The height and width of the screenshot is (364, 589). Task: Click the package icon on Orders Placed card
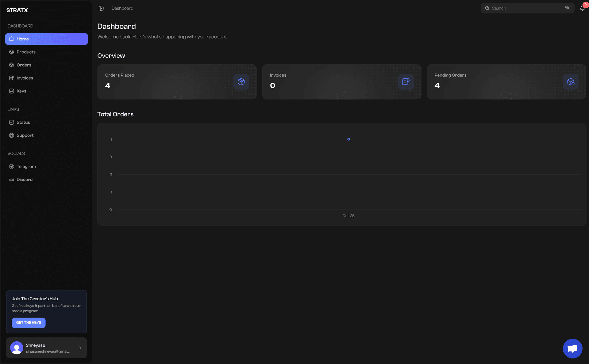(241, 82)
